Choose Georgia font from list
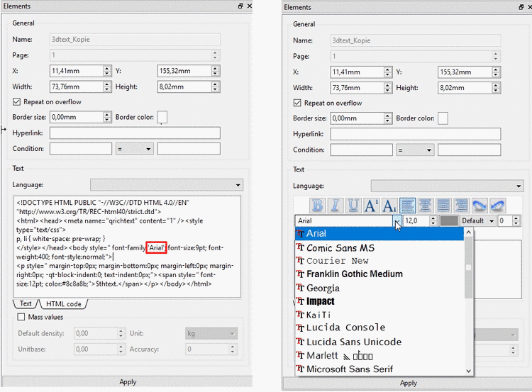Screen dimensions: 532x392 [379, 288]
